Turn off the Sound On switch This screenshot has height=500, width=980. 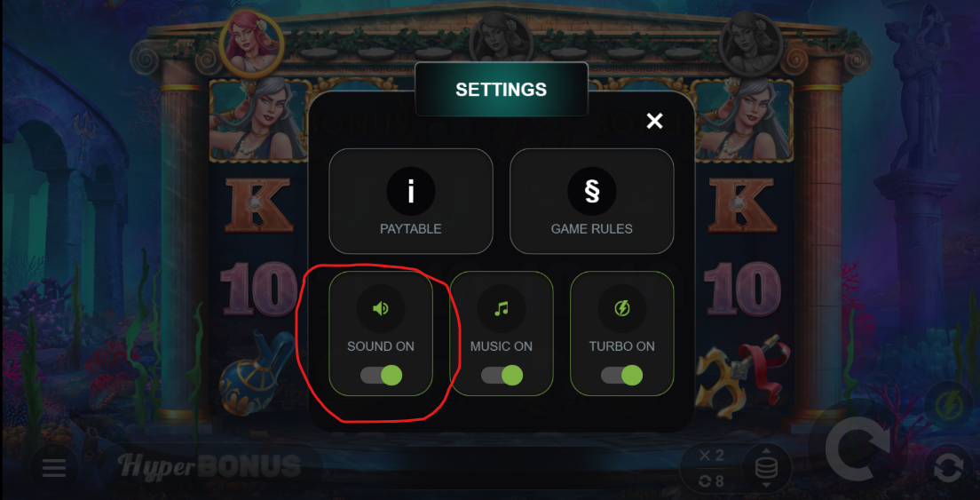pyautogui.click(x=381, y=375)
